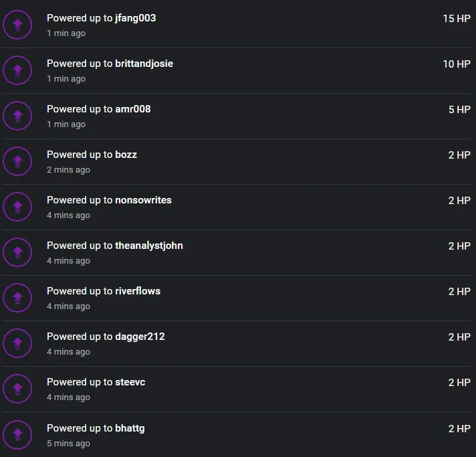Click the 10 HP amount for brittandjosie
Viewport: 476px width, 457px height.
[x=457, y=64]
